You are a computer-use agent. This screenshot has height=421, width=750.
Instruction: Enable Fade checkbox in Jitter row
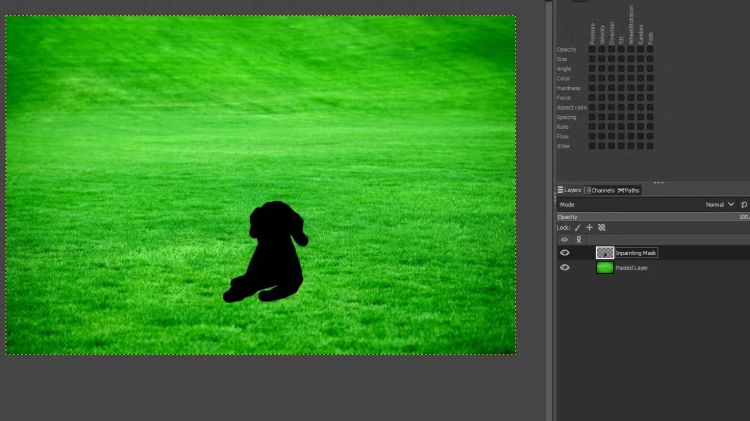click(x=650, y=146)
